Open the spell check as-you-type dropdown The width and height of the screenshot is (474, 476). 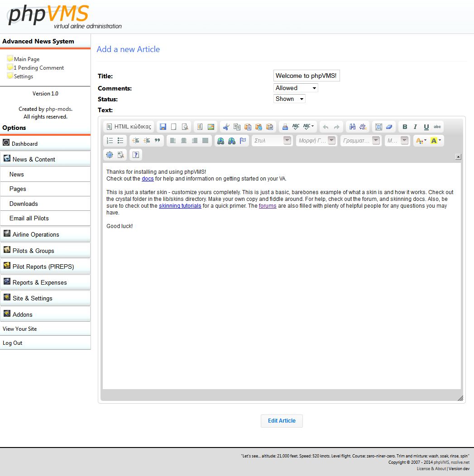click(308, 127)
